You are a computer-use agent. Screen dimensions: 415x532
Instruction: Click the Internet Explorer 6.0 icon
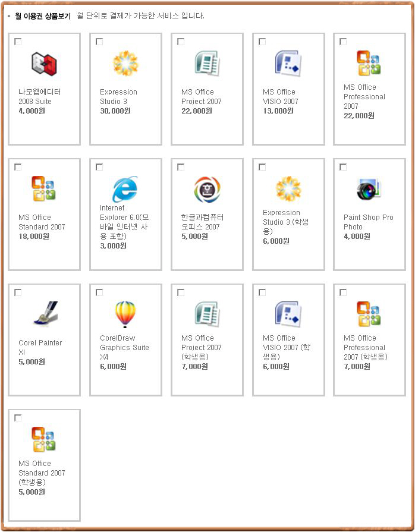pos(125,189)
